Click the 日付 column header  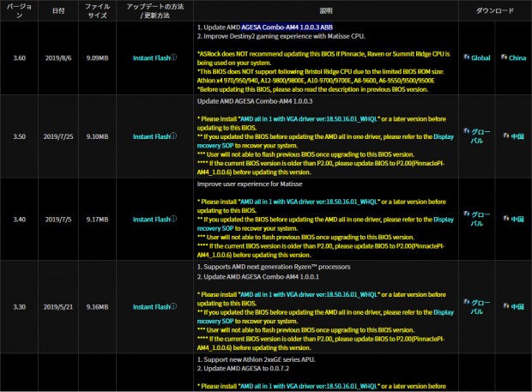pos(58,11)
